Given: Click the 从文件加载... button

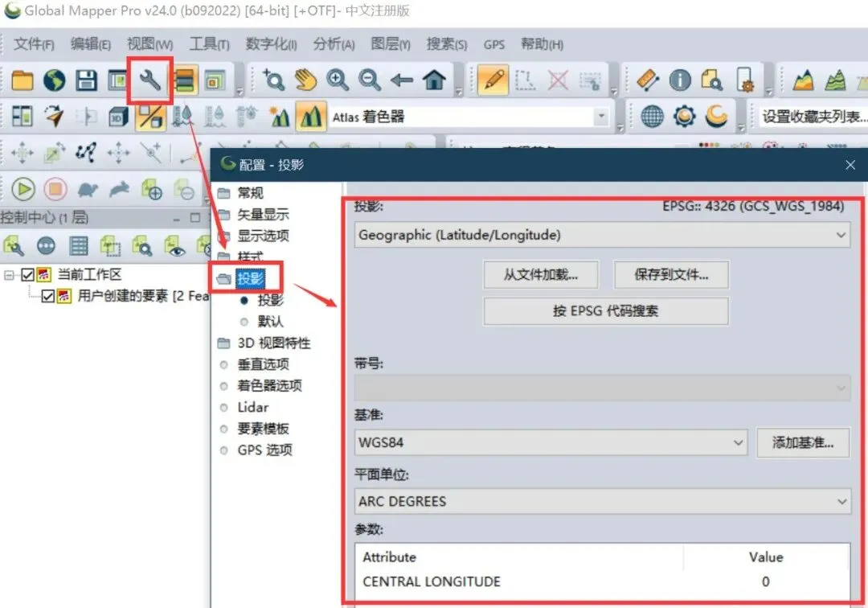Looking at the screenshot, I should click(x=541, y=275).
